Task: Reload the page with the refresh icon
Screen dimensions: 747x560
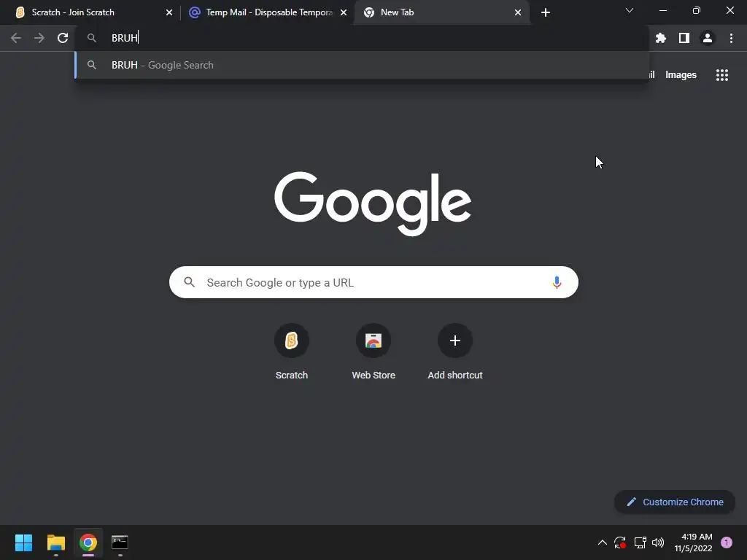Action: pos(63,38)
